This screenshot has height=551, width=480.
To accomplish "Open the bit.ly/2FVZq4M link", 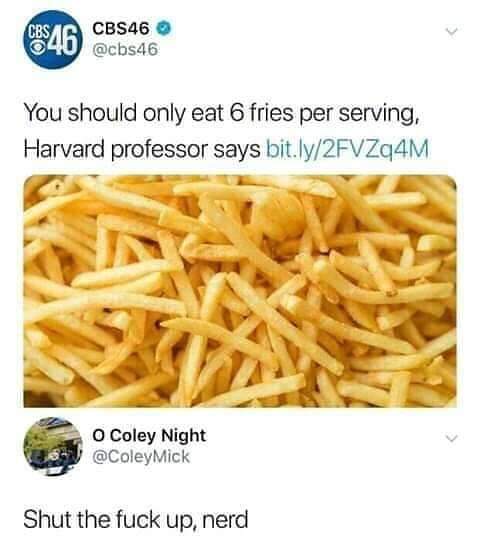I will [348, 149].
